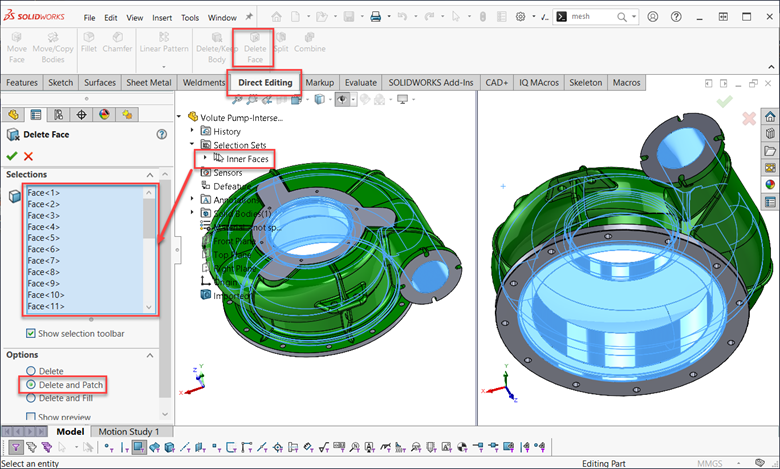Open the user login profile icon
Screen dimensions: 780x469
tap(653, 17)
